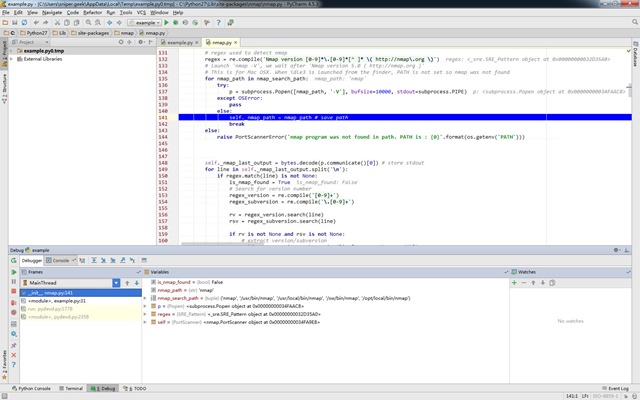
Task: Expand the nmap_search_path variable
Action: [x=145, y=298]
